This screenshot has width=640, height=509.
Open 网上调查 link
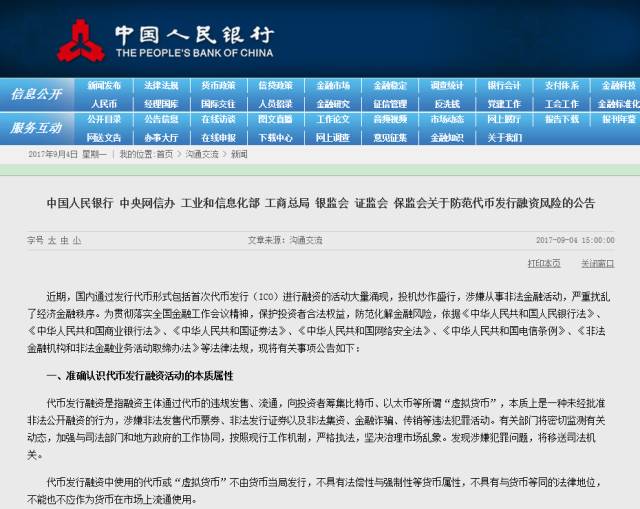333,138
